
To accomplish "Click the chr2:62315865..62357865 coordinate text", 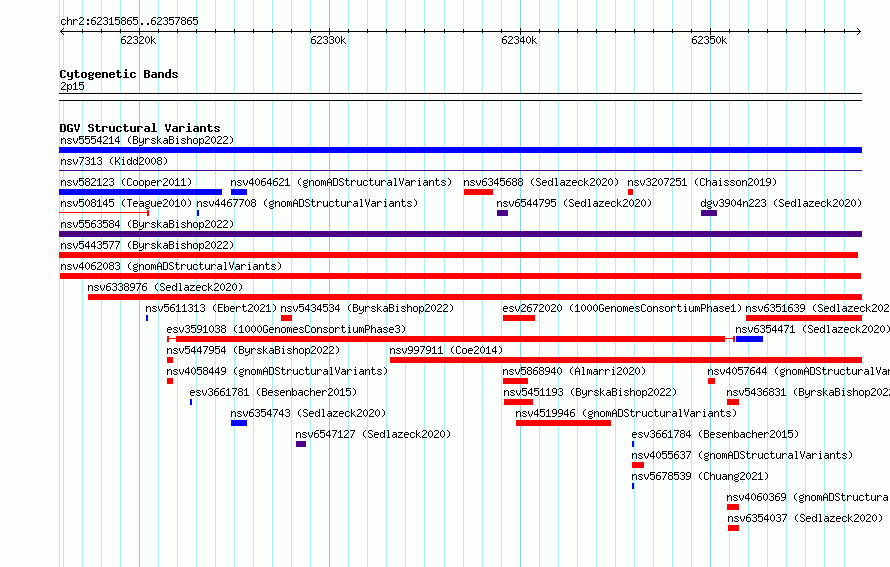I will tap(129, 21).
